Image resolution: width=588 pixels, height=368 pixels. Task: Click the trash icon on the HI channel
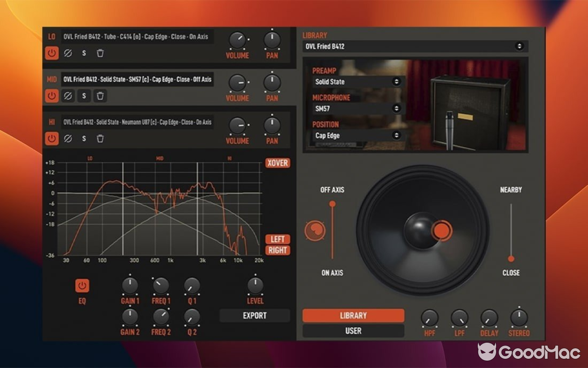tap(100, 138)
